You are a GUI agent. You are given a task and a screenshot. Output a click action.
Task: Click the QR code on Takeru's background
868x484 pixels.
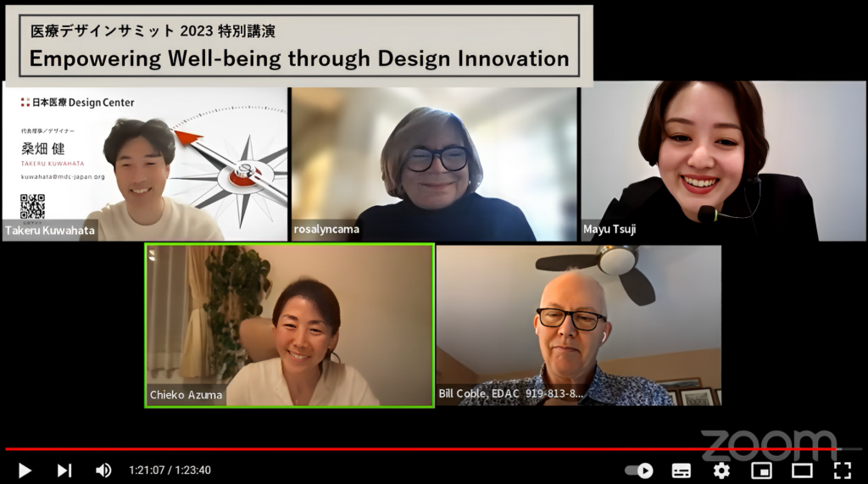[x=33, y=207]
